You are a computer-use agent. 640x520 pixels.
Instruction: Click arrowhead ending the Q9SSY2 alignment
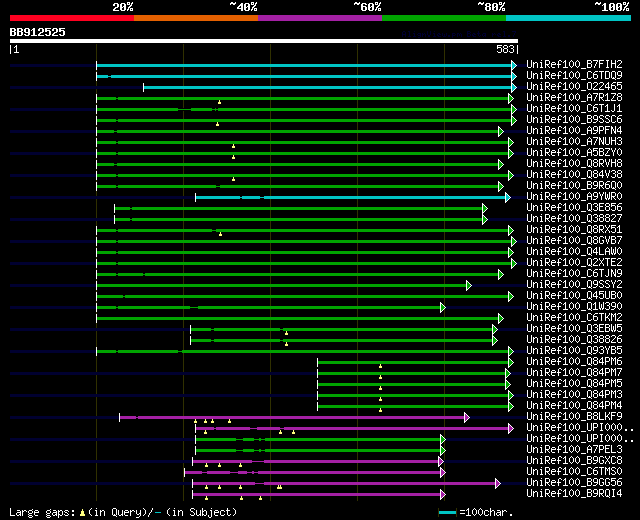click(469, 286)
